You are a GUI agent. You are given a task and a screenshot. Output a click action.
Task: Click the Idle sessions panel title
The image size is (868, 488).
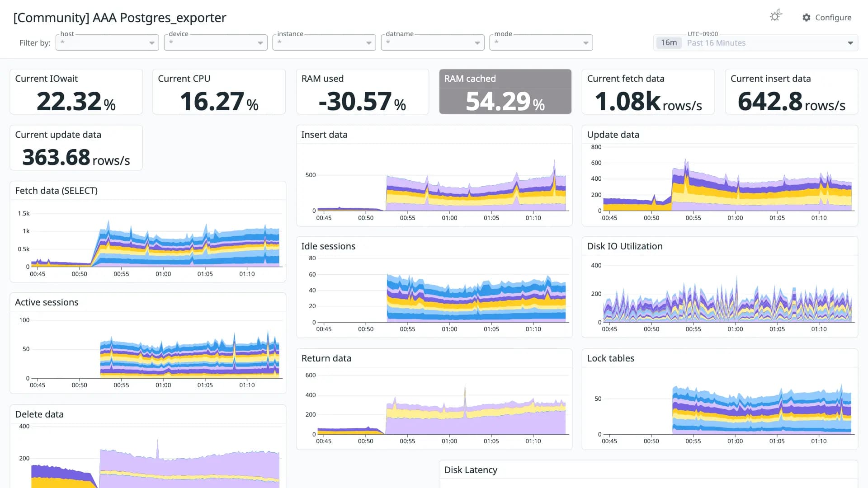[x=328, y=246]
